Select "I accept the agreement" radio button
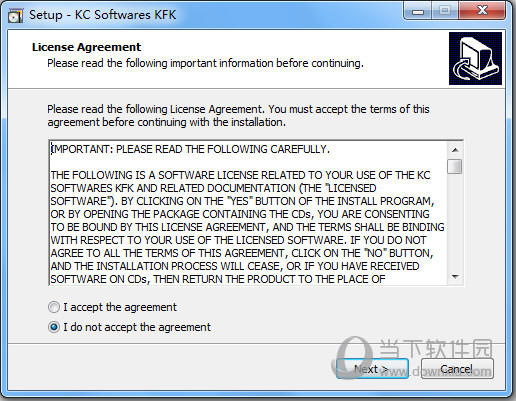This screenshot has height=401, width=516. pyautogui.click(x=54, y=307)
